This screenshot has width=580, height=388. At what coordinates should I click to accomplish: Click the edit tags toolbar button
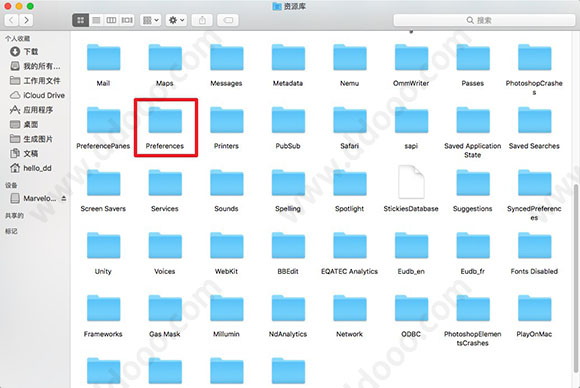228,20
